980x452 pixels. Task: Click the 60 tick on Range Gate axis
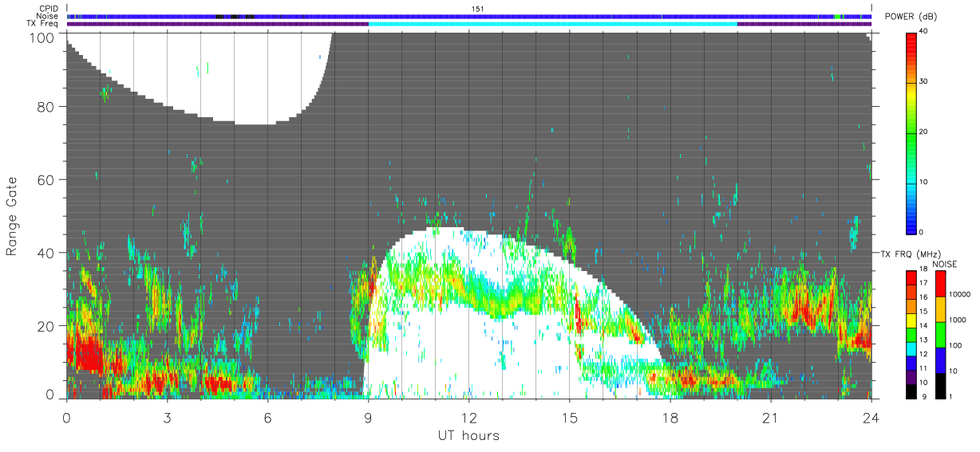47,180
